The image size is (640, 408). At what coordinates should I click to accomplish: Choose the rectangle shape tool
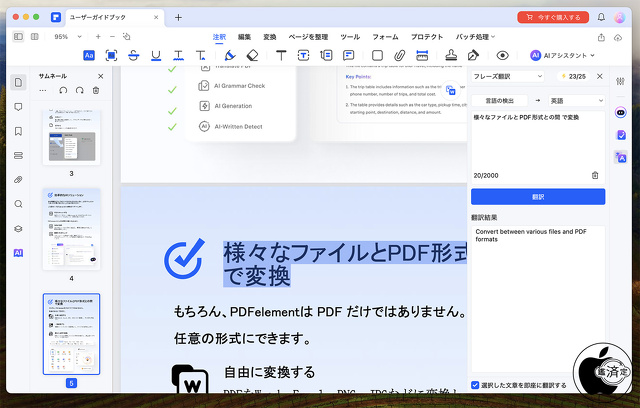click(x=377, y=55)
